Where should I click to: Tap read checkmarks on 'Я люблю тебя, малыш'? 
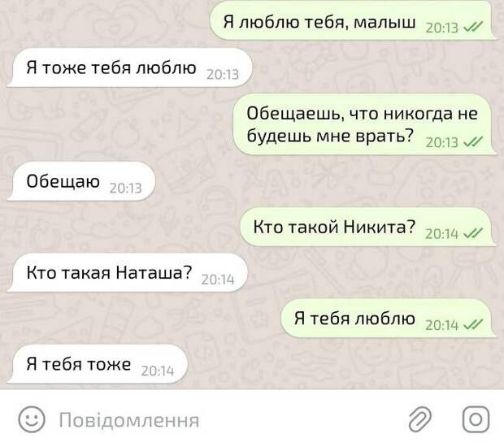click(x=473, y=28)
